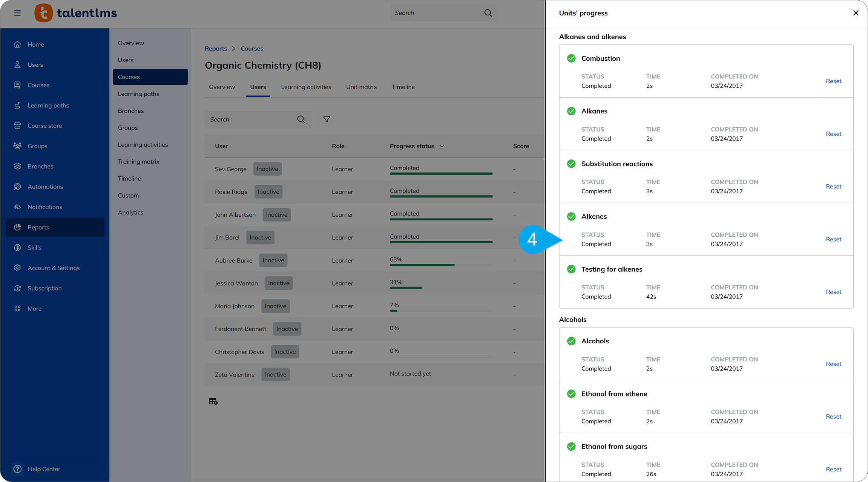Open the users table filter icon
The width and height of the screenshot is (868, 482).
327,119
